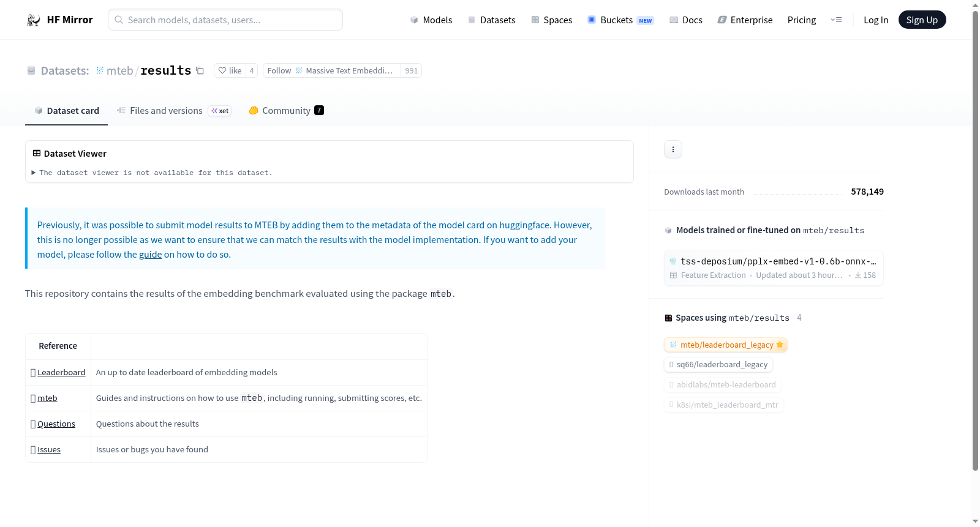Switch to Files and versions tab
The image size is (980, 527).
pyautogui.click(x=174, y=110)
